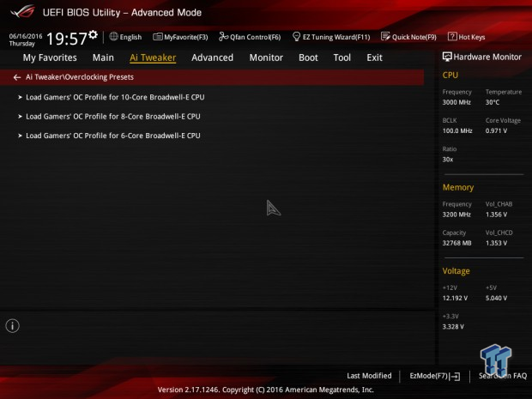532x399 pixels.
Task: Click the 30°C temperature value
Action: [493, 102]
